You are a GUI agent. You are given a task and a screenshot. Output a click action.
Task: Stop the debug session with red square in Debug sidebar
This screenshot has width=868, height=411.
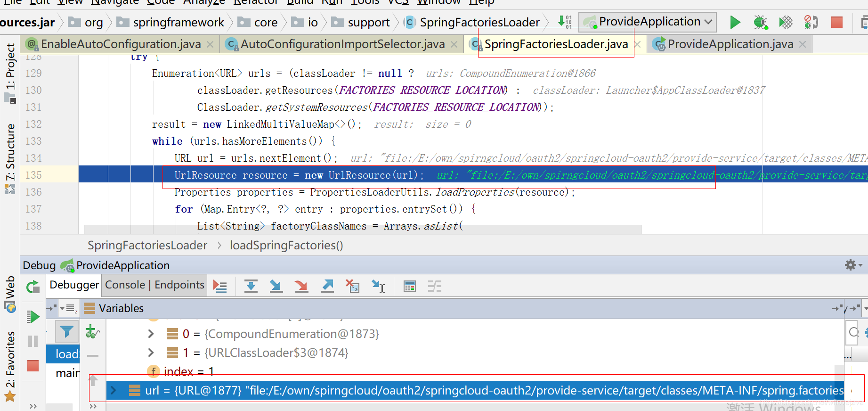33,366
